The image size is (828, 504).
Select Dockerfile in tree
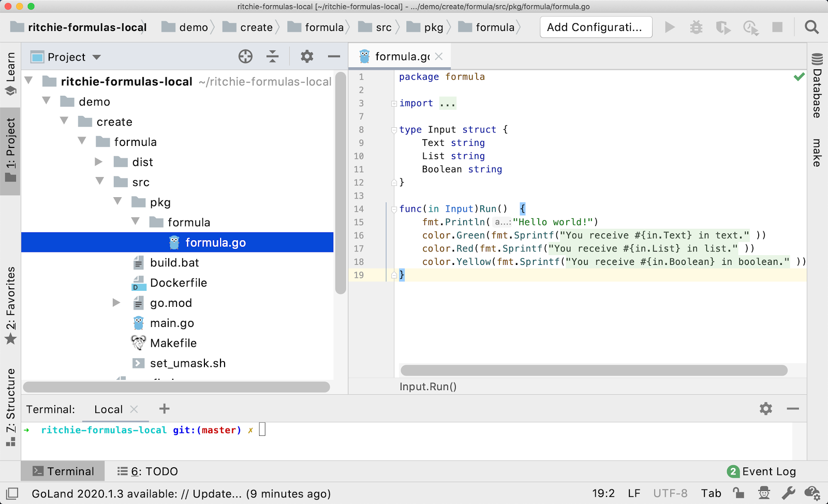coord(179,283)
